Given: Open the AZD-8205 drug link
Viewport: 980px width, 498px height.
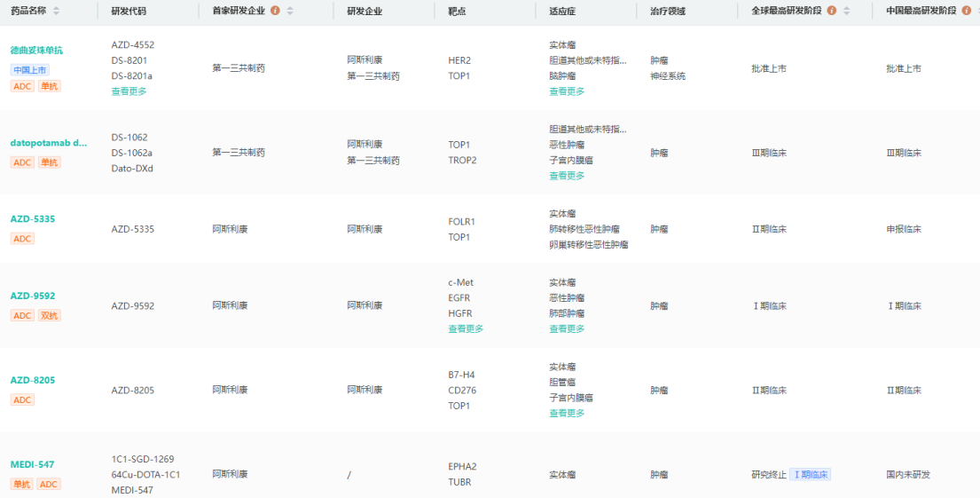Looking at the screenshot, I should (x=33, y=381).
